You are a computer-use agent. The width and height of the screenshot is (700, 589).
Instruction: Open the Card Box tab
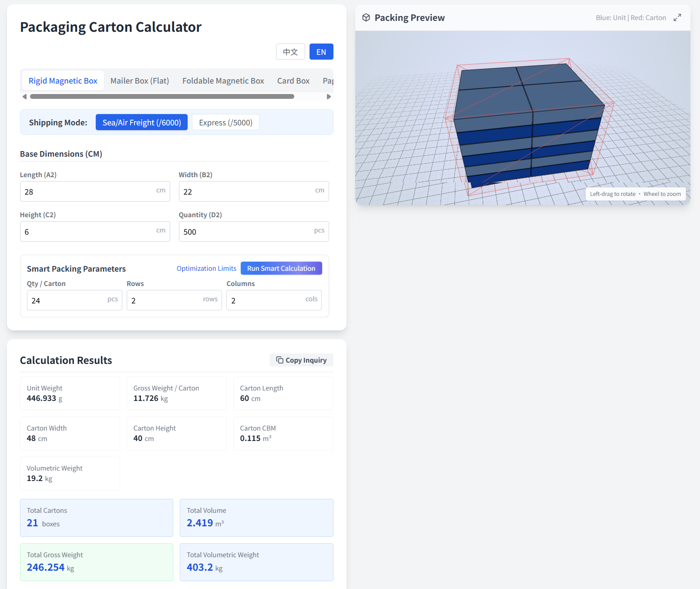pyautogui.click(x=293, y=81)
